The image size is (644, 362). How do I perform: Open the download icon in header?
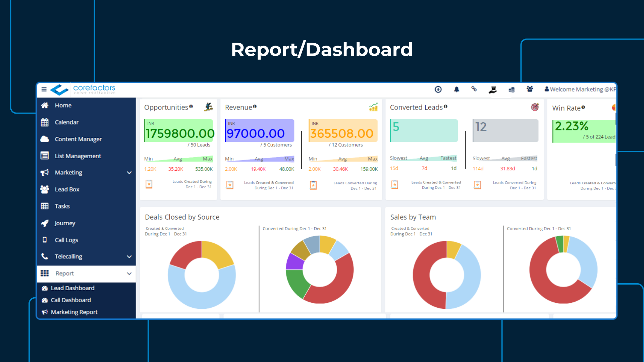438,89
